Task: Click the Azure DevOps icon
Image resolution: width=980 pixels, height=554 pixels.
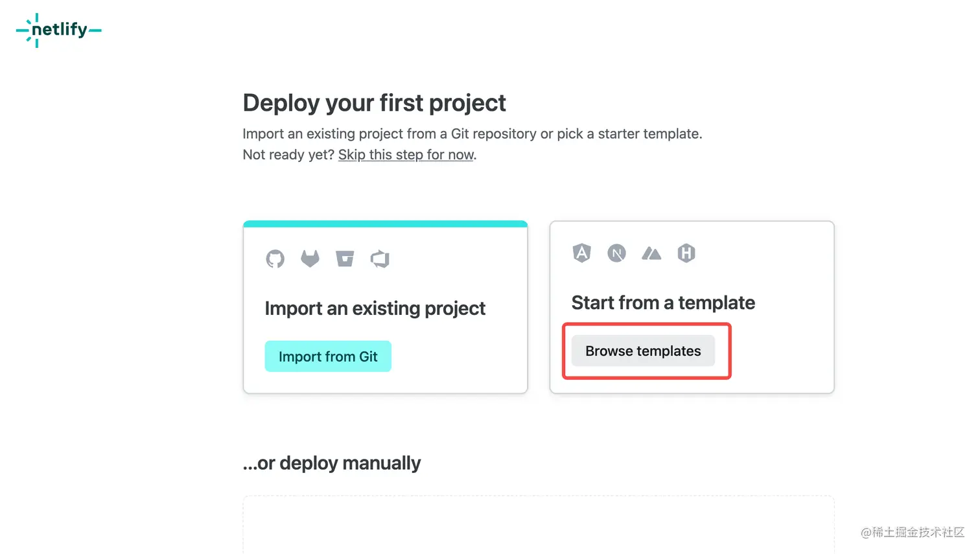Action: (380, 259)
